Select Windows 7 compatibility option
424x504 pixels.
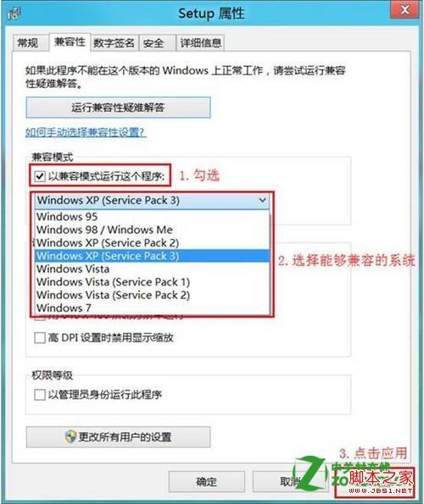(x=152, y=308)
